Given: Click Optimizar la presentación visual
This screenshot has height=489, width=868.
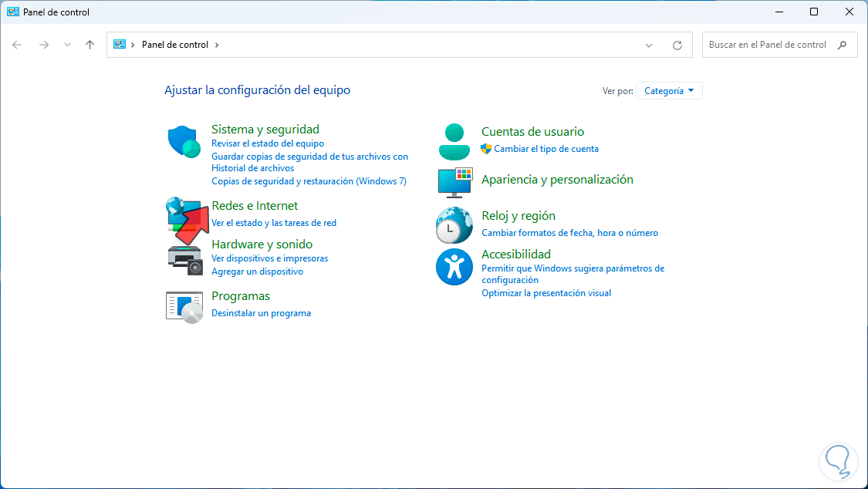Looking at the screenshot, I should [546, 293].
